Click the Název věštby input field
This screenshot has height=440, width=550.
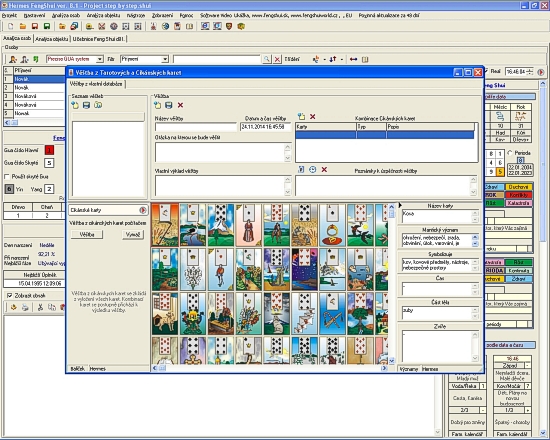coord(196,127)
